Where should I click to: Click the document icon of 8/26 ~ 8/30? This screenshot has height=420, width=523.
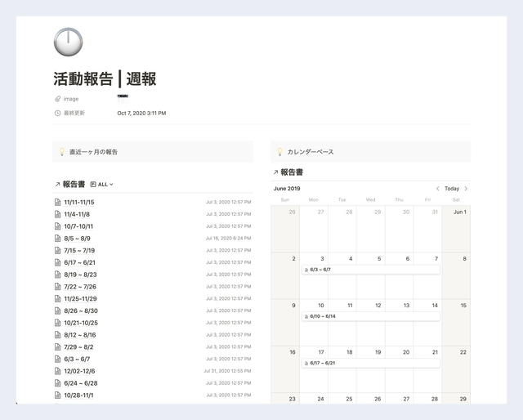tap(58, 311)
